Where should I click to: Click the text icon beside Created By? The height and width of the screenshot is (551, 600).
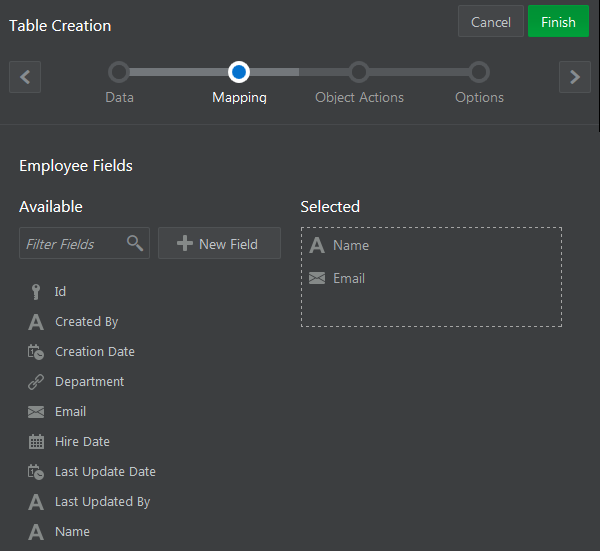(x=36, y=322)
